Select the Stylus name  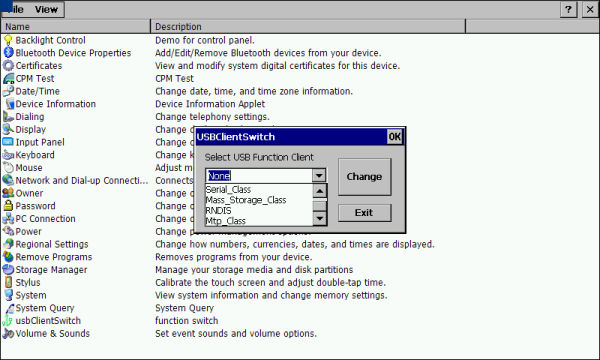click(x=28, y=282)
